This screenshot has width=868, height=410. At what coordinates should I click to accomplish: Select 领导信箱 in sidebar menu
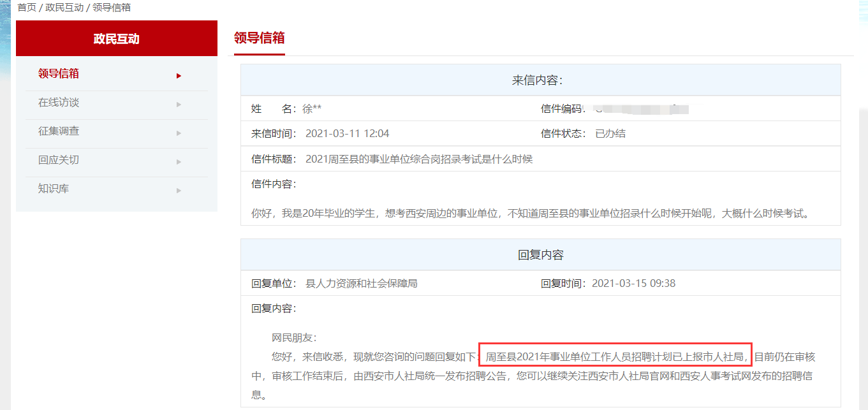tap(59, 73)
